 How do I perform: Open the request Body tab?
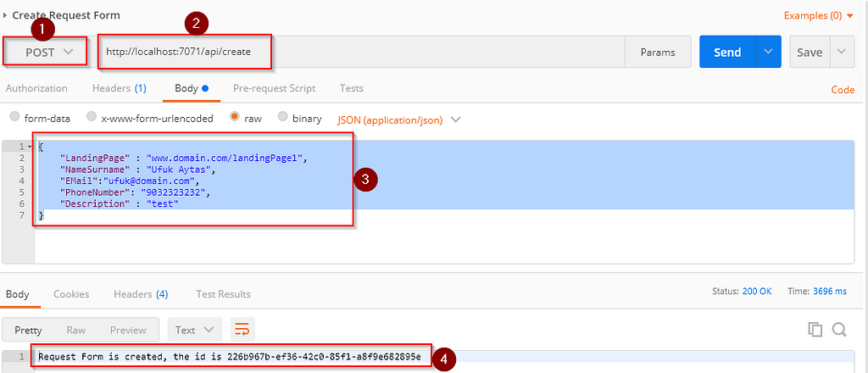[192, 88]
